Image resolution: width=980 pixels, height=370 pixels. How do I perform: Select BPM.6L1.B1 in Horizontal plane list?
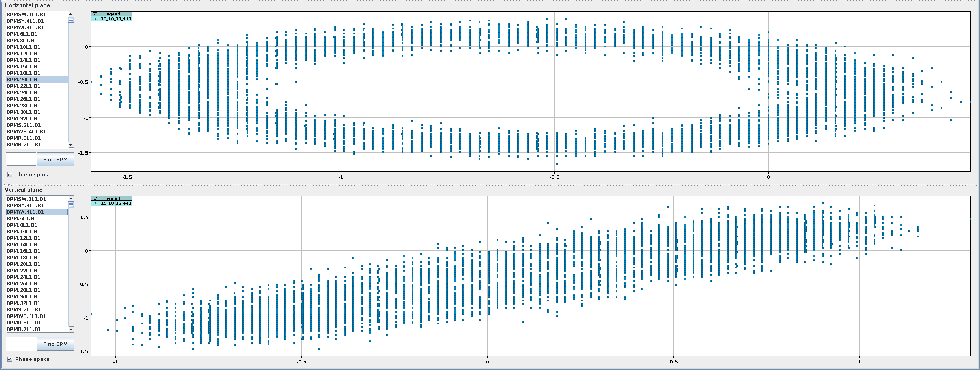(37, 34)
